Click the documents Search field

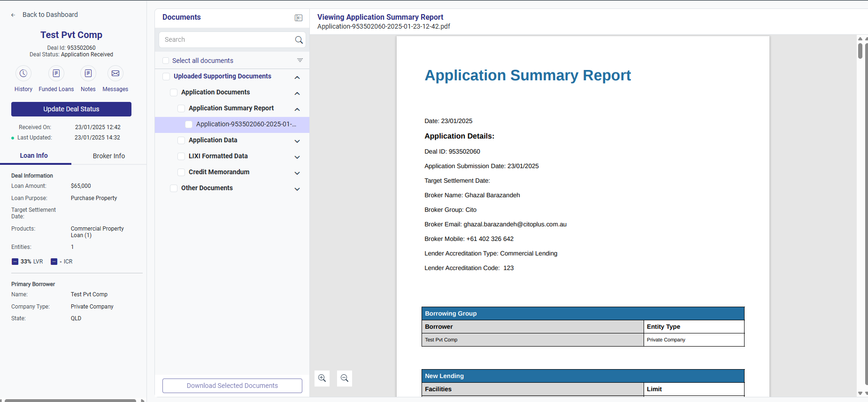point(228,40)
